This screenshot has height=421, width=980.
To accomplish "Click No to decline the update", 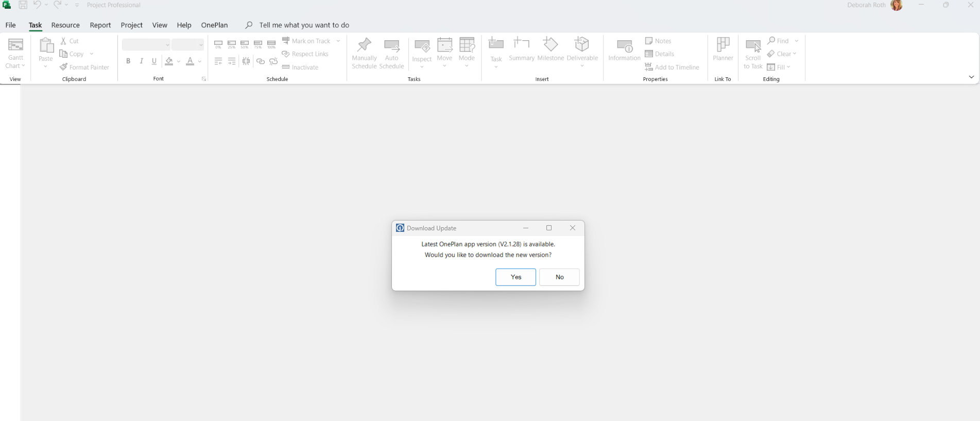I will [559, 277].
